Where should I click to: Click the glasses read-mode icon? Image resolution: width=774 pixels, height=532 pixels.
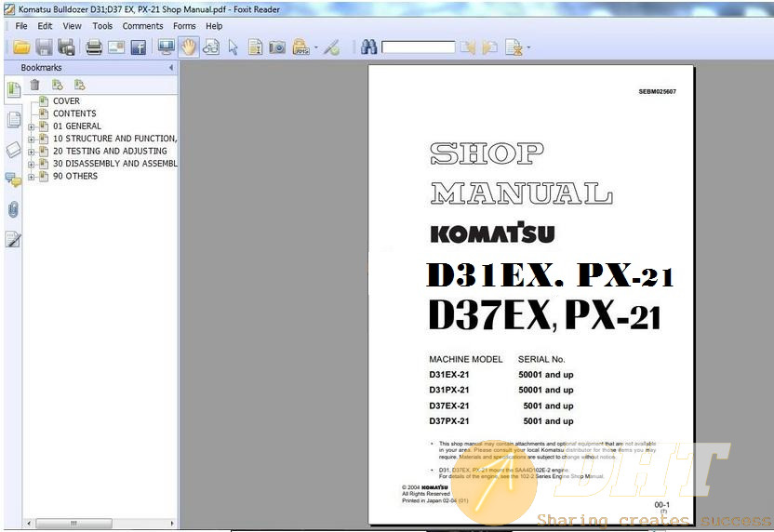coord(211,47)
